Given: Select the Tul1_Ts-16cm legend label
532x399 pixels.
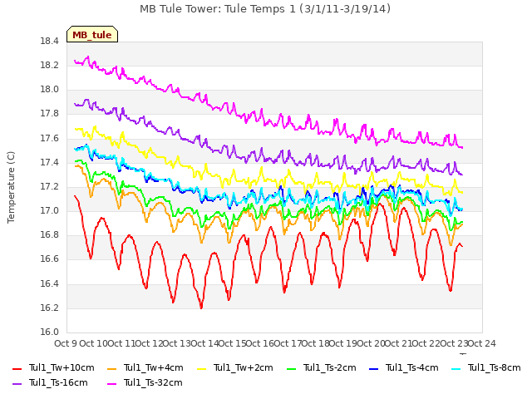Looking at the screenshot, I should pos(58,382).
